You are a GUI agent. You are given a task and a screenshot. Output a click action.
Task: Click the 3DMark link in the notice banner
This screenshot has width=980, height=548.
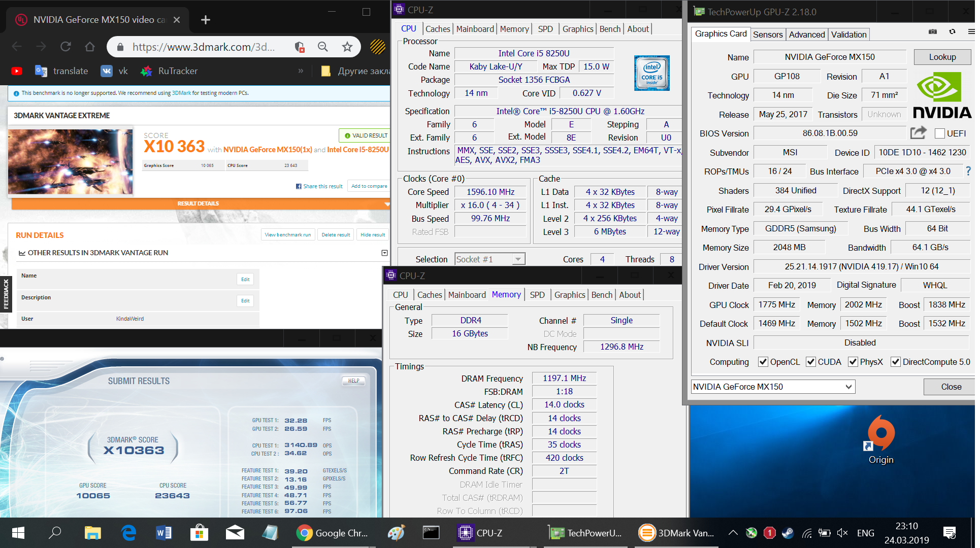click(x=181, y=93)
